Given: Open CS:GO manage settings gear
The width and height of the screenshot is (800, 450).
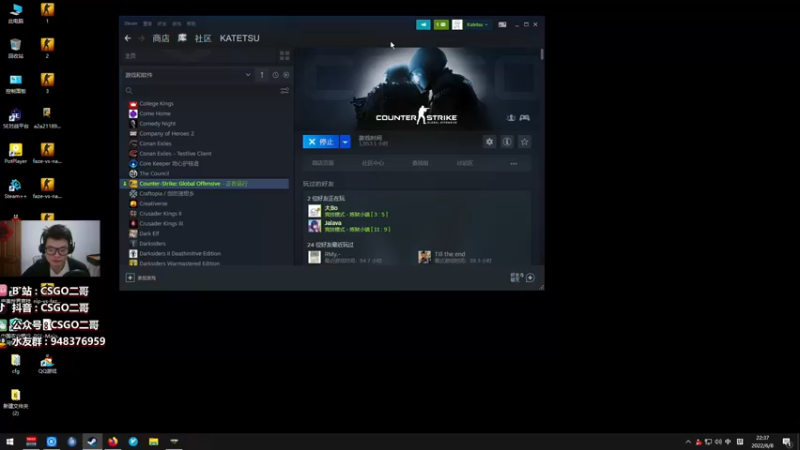Looking at the screenshot, I should (x=489, y=142).
